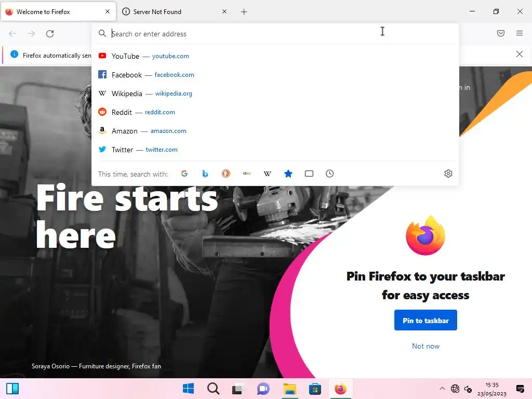Search with Google this time
Image resolution: width=532 pixels, height=399 pixels.
click(x=184, y=174)
